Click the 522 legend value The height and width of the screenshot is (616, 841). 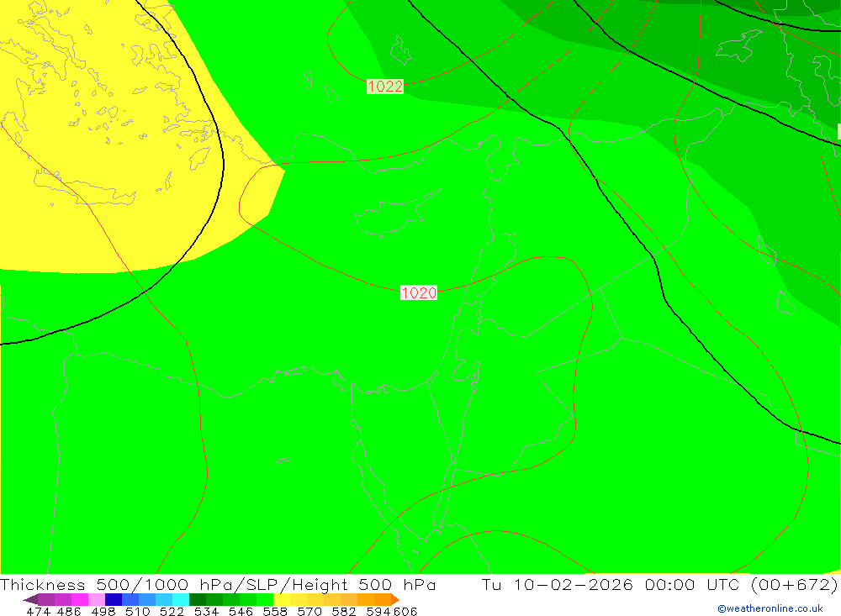[172, 611]
